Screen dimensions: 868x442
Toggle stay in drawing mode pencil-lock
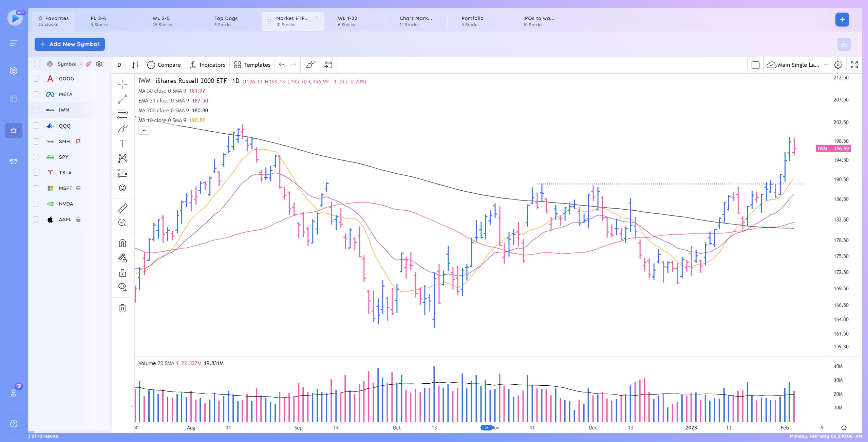[122, 258]
